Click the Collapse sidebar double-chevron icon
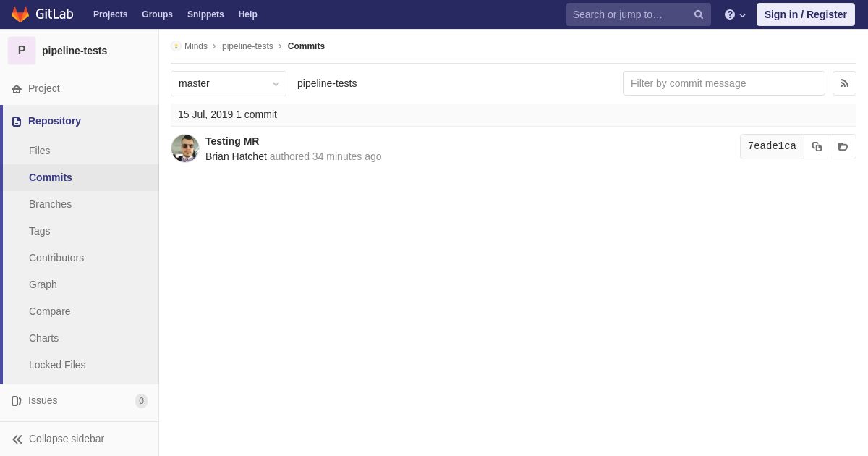868x456 pixels. [x=17, y=439]
